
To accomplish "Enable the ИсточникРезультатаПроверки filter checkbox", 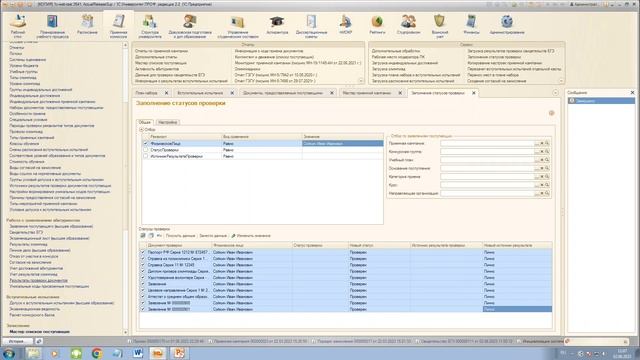I will pyautogui.click(x=145, y=156).
